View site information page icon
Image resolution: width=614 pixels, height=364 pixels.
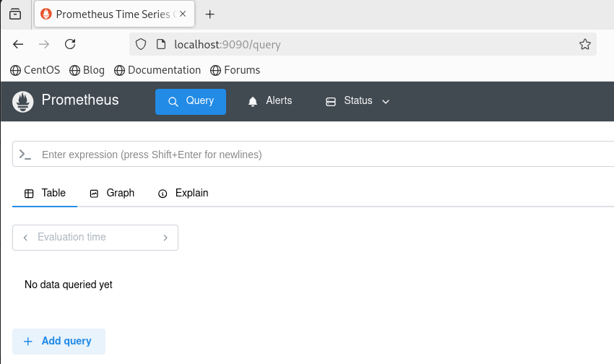pos(161,44)
